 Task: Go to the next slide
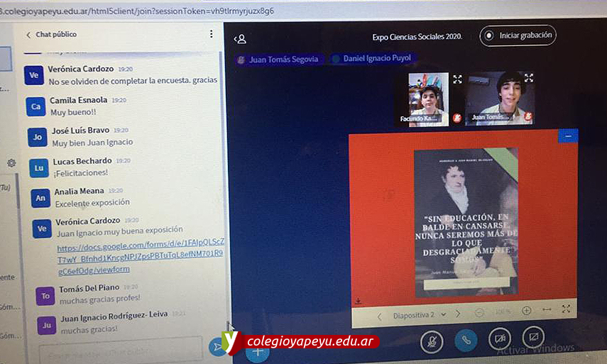coord(458,314)
